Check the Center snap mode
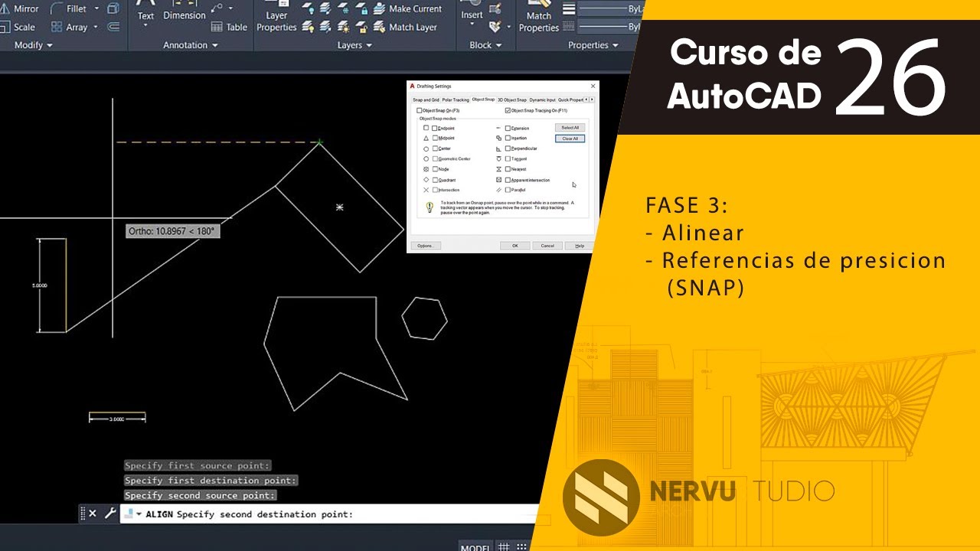 [x=435, y=148]
